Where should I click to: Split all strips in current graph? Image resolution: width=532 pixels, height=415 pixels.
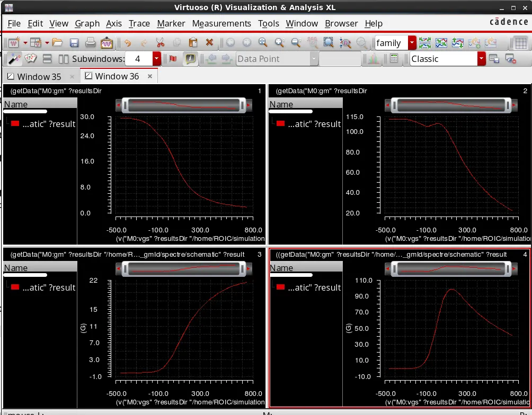pos(425,43)
